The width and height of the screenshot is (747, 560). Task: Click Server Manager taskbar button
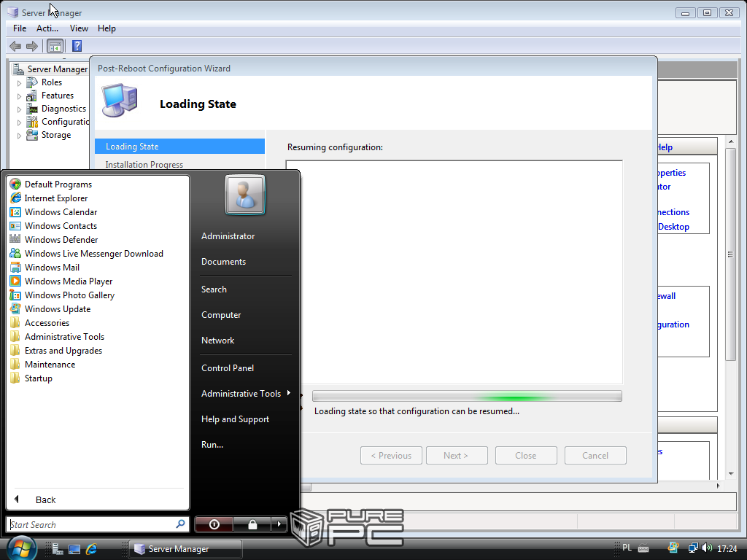pyautogui.click(x=185, y=549)
